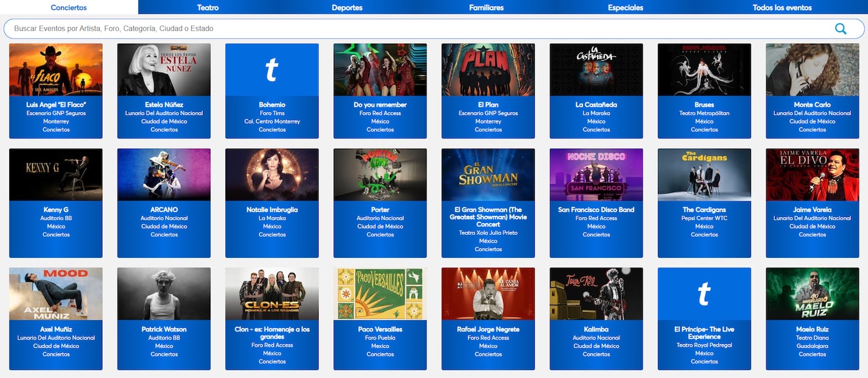Open the Deportes tab

347,7
